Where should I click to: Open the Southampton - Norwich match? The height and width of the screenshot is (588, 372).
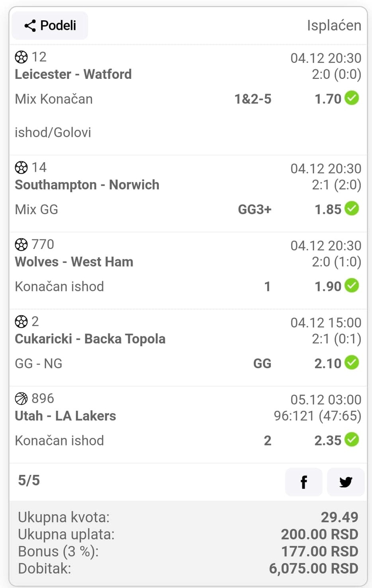pyautogui.click(x=87, y=185)
